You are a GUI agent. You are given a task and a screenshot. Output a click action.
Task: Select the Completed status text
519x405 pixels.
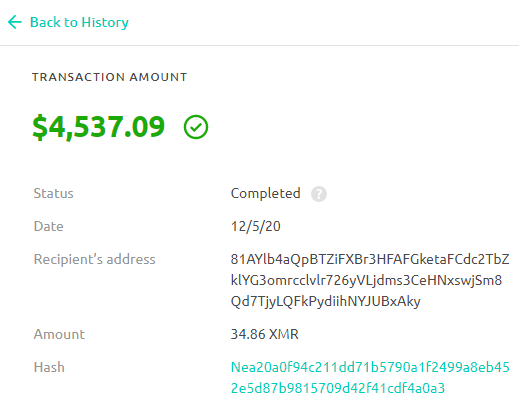266,193
